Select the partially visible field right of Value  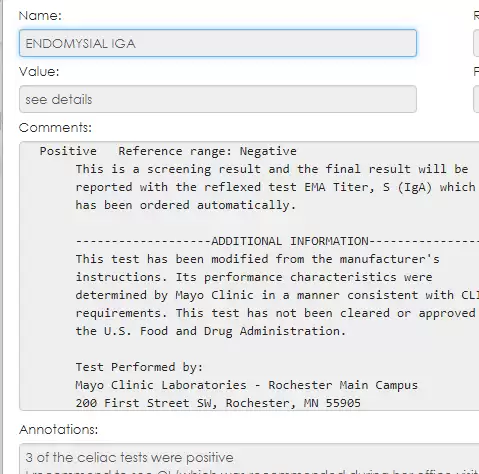(x=476, y=99)
